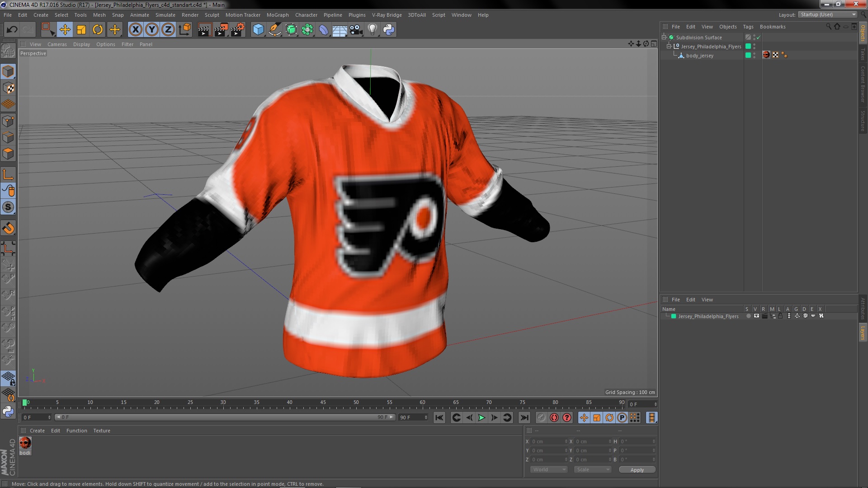868x488 pixels.
Task: Go to the end of animation
Action: click(x=524, y=418)
